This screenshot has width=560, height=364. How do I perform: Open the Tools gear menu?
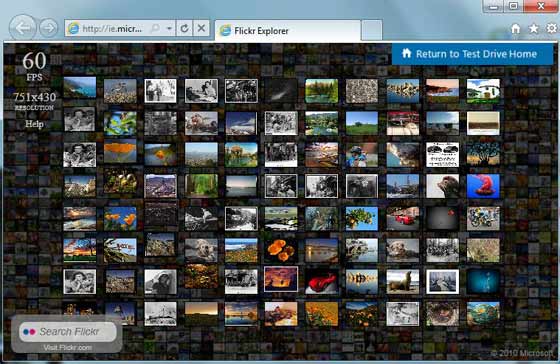552,29
